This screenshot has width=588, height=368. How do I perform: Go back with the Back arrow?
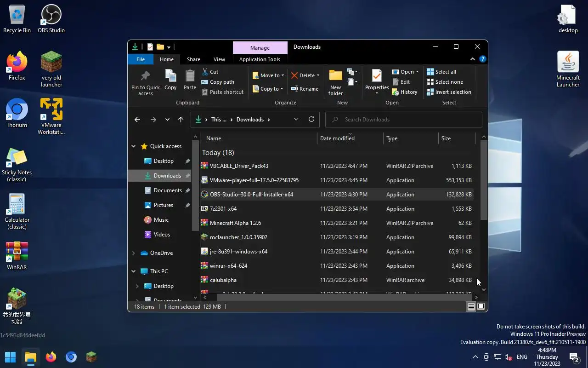pos(137,120)
